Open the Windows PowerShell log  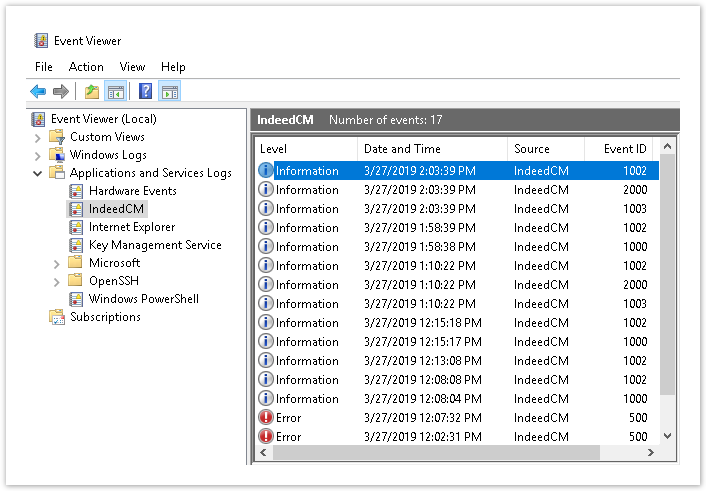[143, 299]
